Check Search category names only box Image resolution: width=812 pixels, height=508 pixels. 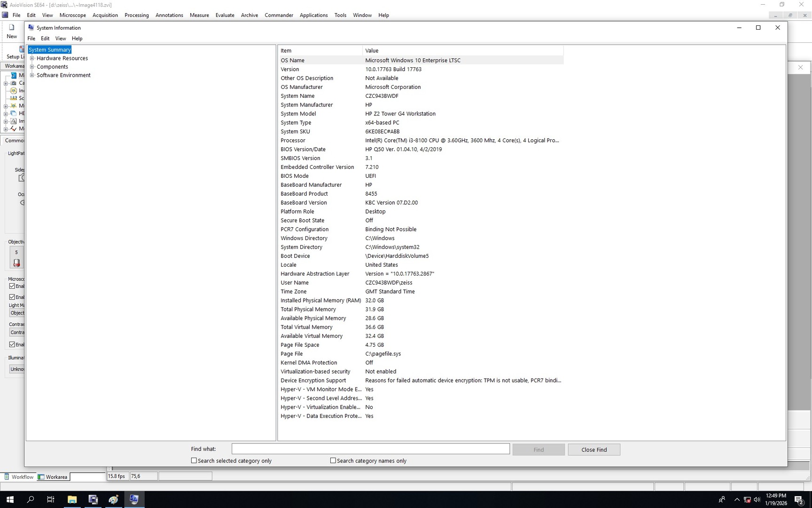[333, 460]
